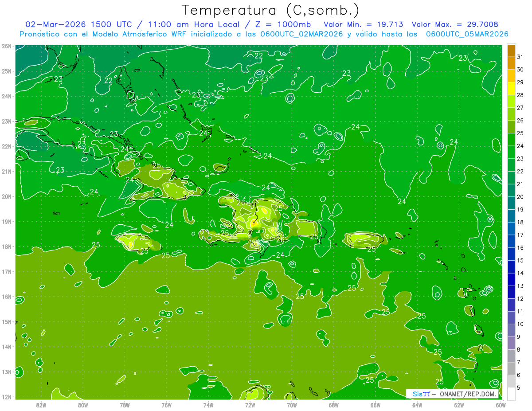Click the '23N' latitude axis label

click(x=7, y=121)
